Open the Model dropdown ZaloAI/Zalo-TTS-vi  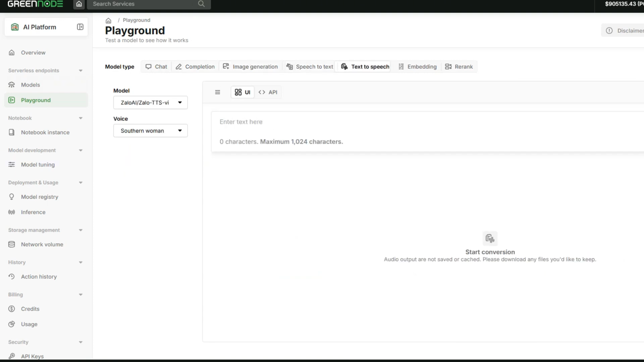tap(151, 103)
